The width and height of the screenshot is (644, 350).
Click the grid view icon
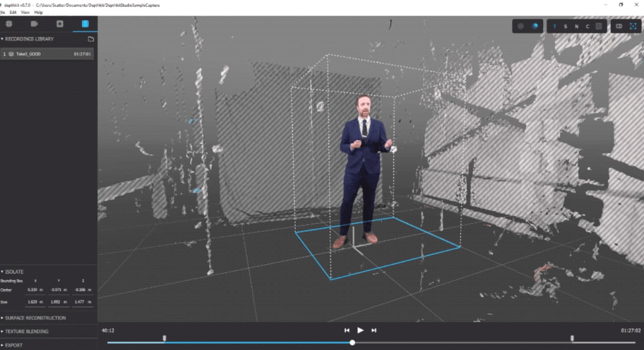point(599,26)
